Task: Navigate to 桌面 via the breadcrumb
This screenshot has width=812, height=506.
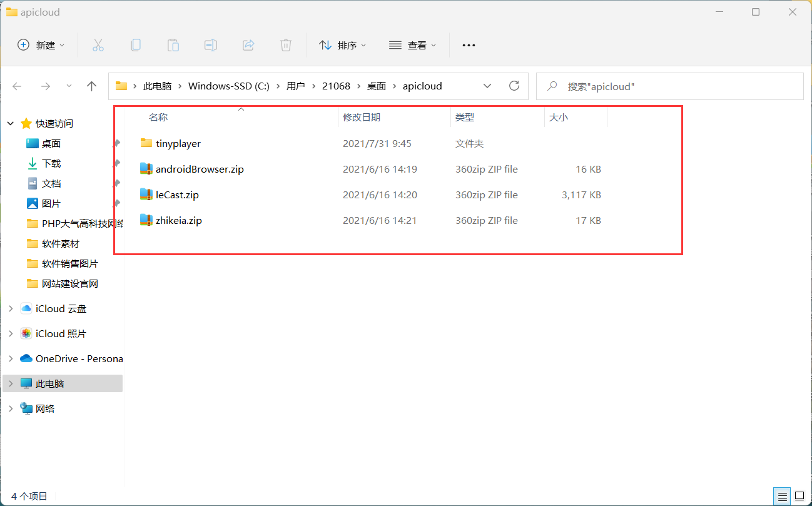Action: [377, 86]
